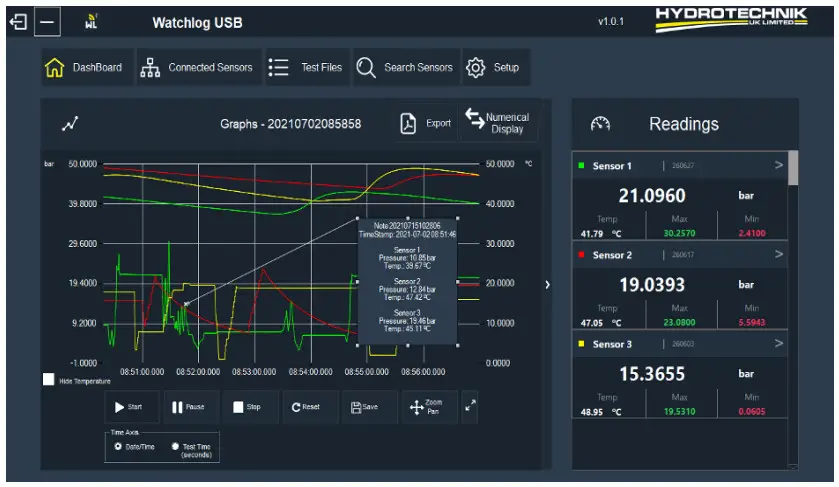Click the yellow Sensor 3 color indicator
The image size is (839, 487).
coord(581,344)
